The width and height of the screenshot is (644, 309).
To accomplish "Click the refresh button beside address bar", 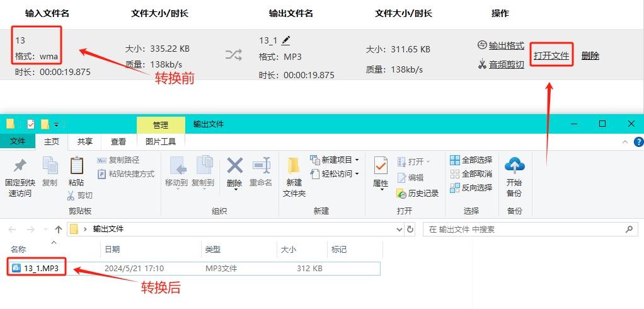I will (x=410, y=230).
